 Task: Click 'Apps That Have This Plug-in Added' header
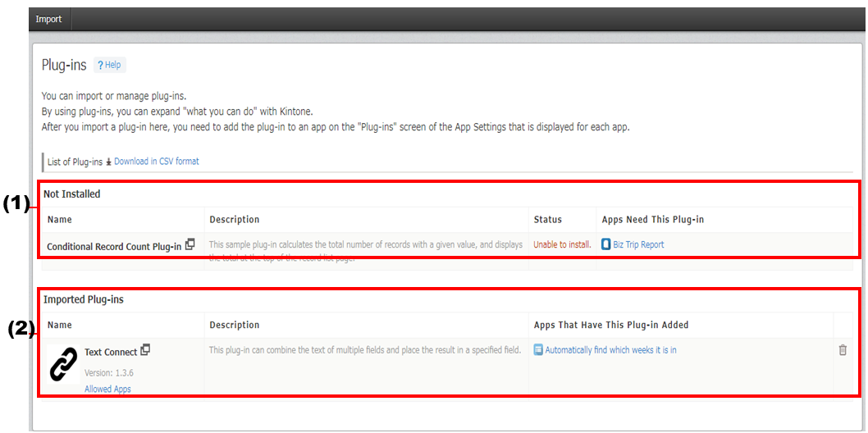click(x=611, y=325)
